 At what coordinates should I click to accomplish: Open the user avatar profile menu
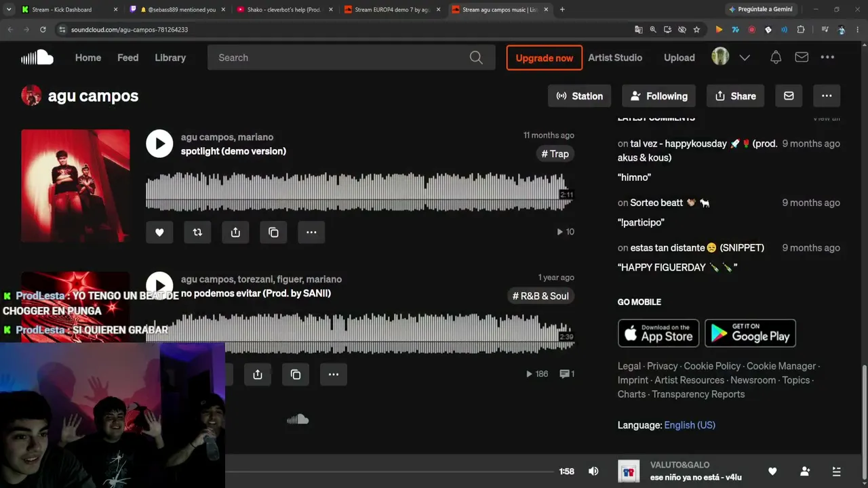pos(720,57)
